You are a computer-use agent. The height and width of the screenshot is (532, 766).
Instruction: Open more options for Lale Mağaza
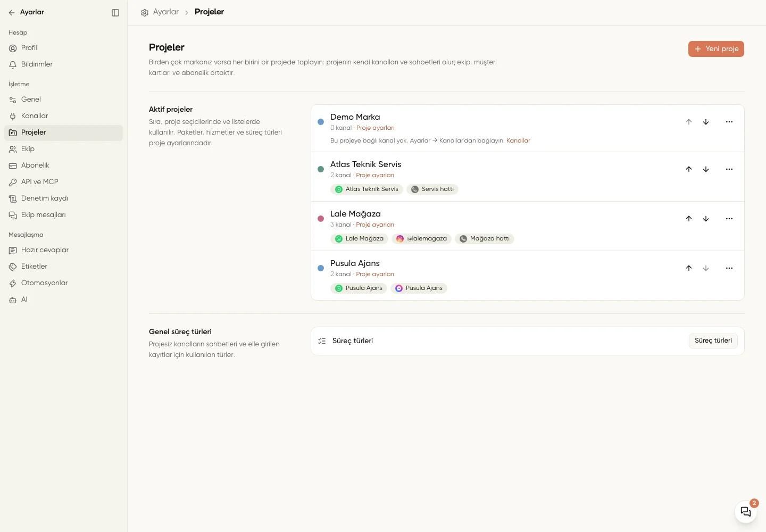pos(729,219)
